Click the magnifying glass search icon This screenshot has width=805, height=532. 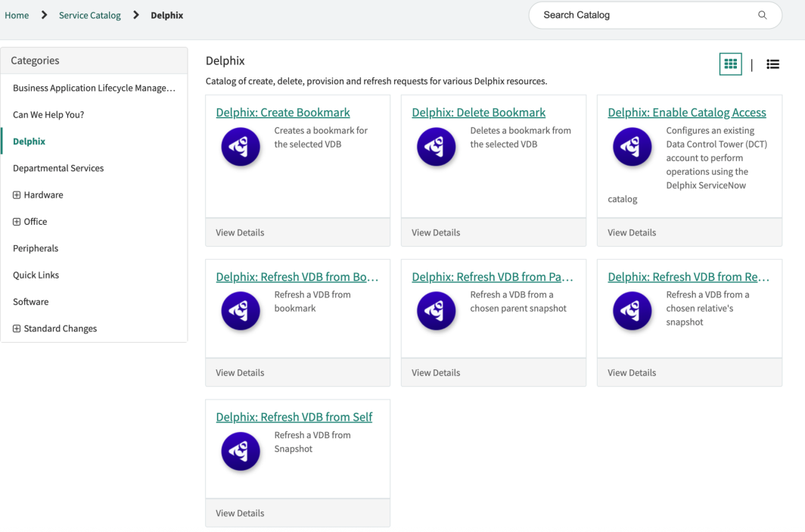pos(762,15)
